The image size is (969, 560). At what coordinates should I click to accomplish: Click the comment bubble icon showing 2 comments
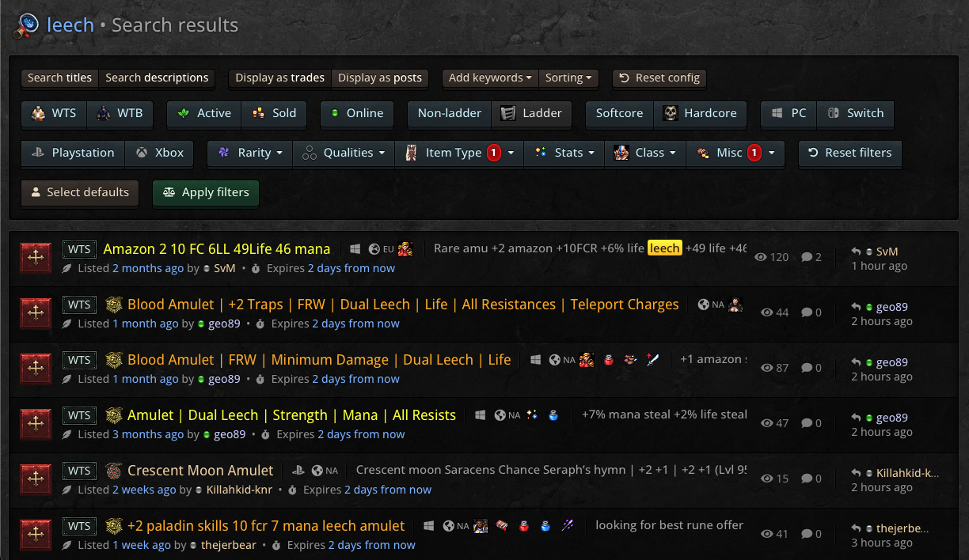click(x=809, y=256)
